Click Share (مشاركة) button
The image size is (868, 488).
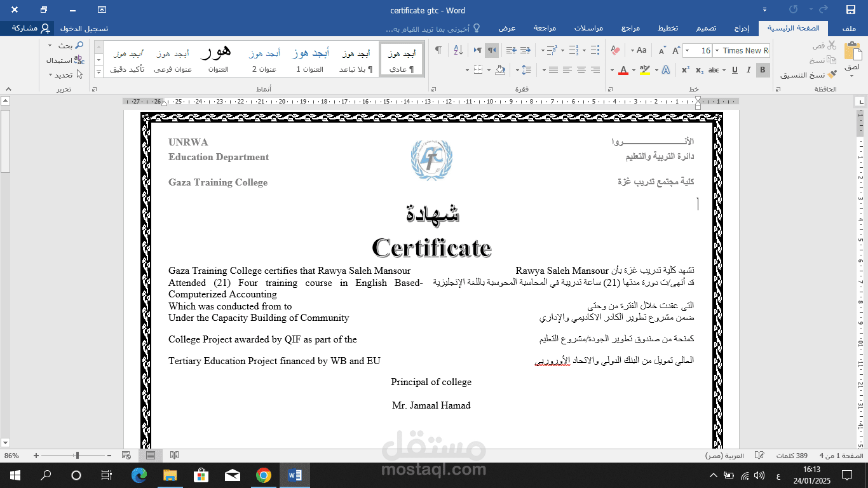[x=29, y=29]
